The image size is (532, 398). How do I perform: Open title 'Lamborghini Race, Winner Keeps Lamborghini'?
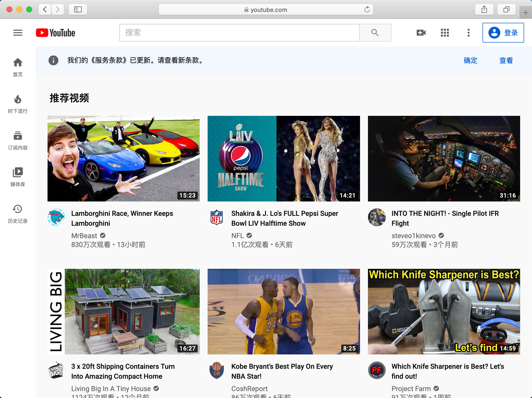pos(122,218)
